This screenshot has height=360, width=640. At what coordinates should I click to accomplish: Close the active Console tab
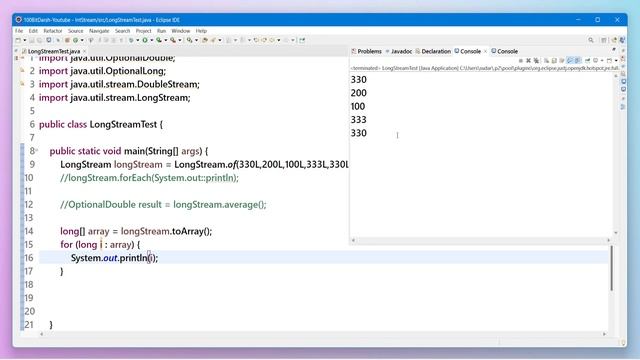click(485, 51)
